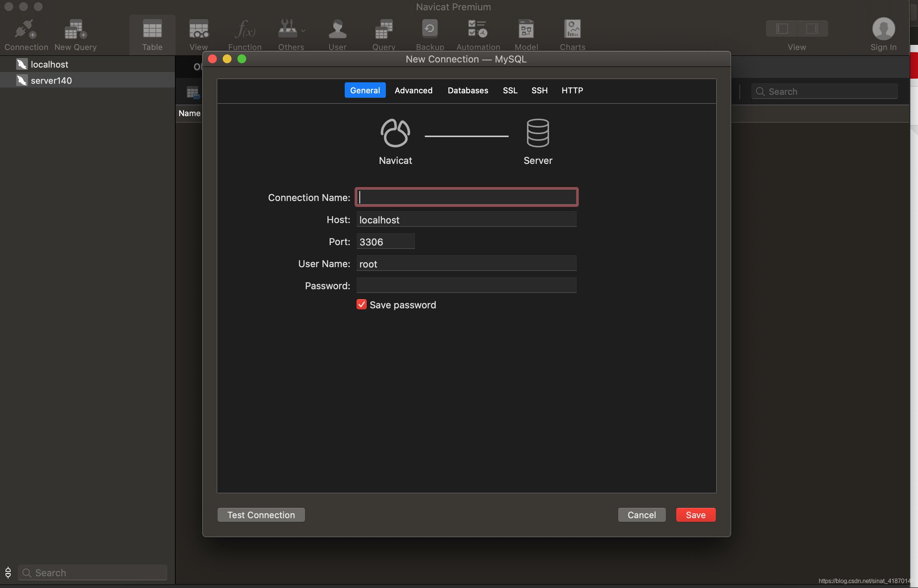Click the localhost MySQL connection icon
The image size is (918, 588).
22,64
